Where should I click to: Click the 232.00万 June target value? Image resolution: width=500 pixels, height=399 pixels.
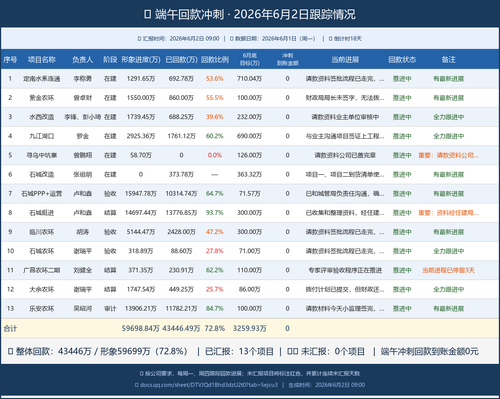pyautogui.click(x=250, y=117)
